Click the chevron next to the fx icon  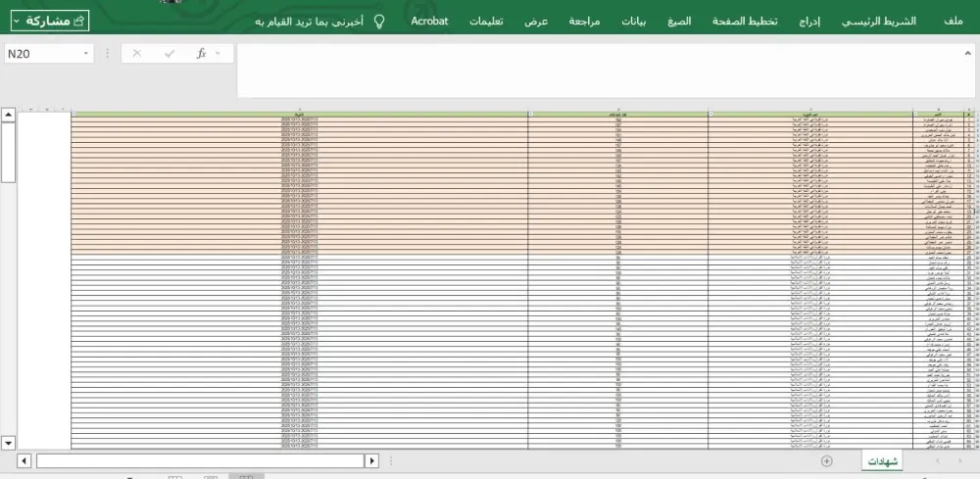(218, 54)
